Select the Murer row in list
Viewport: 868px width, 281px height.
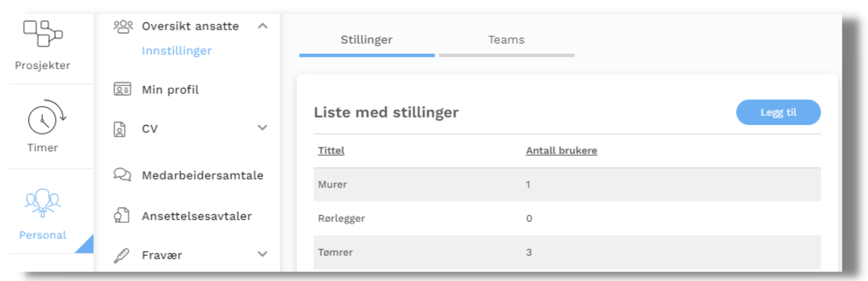(x=333, y=184)
